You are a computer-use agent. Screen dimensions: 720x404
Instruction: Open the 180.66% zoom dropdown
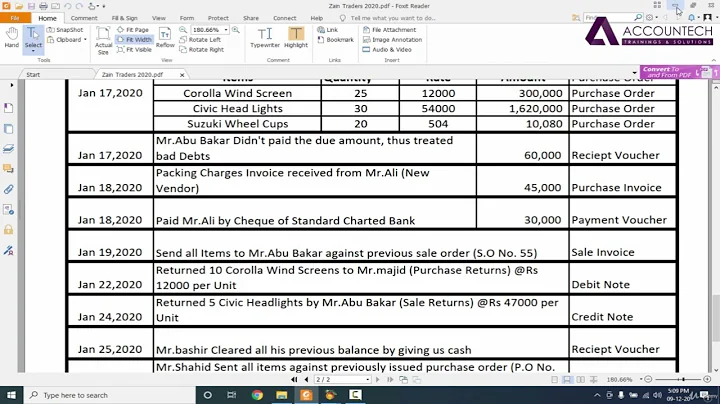pos(226,29)
